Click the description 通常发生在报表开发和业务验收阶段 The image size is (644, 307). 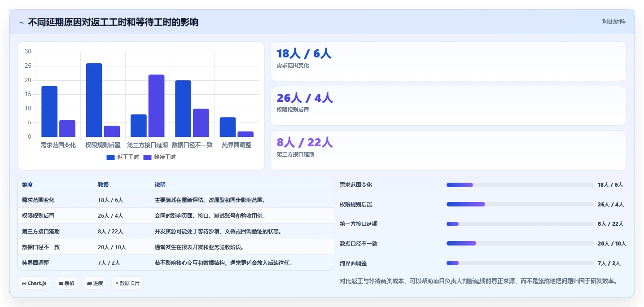coord(199,247)
